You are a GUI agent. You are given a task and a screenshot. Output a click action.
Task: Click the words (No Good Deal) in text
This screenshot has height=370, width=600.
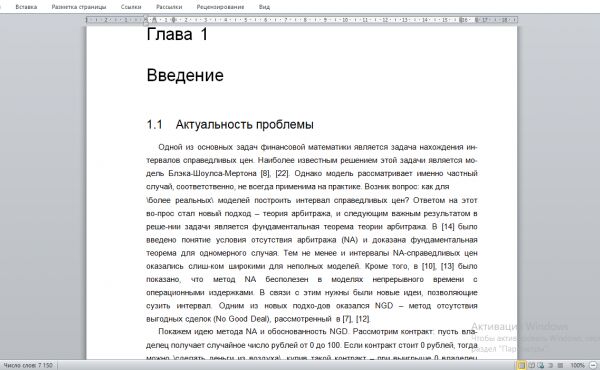coord(241,319)
